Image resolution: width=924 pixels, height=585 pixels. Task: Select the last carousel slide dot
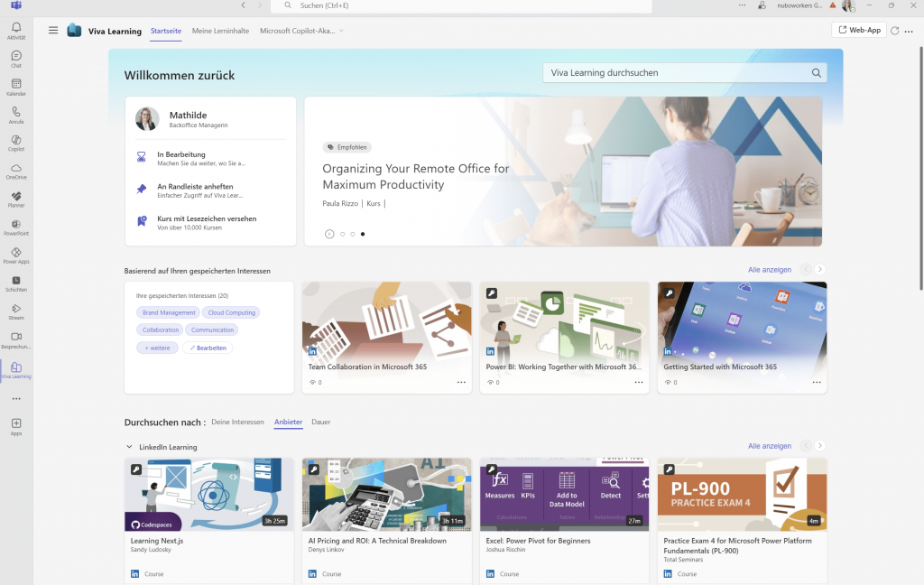point(363,234)
